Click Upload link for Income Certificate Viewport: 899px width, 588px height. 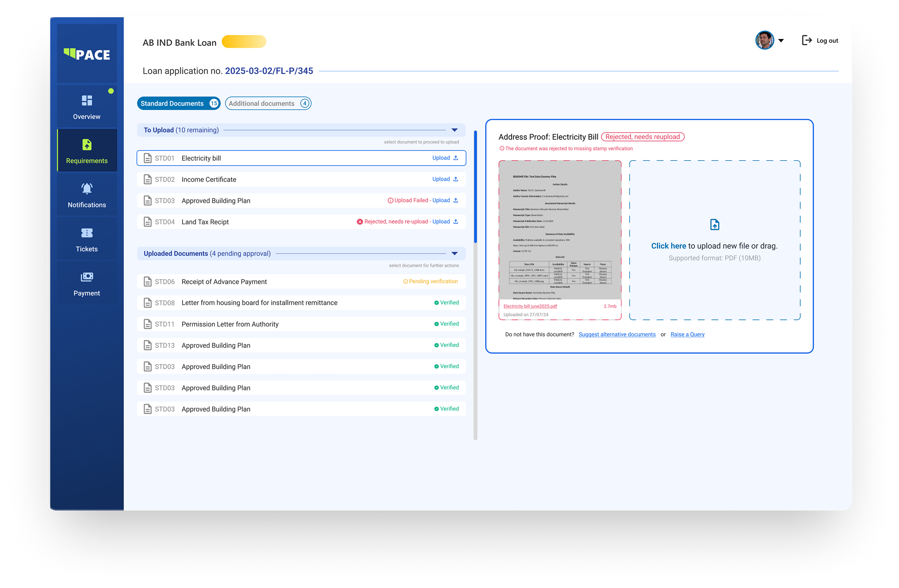[x=441, y=179]
